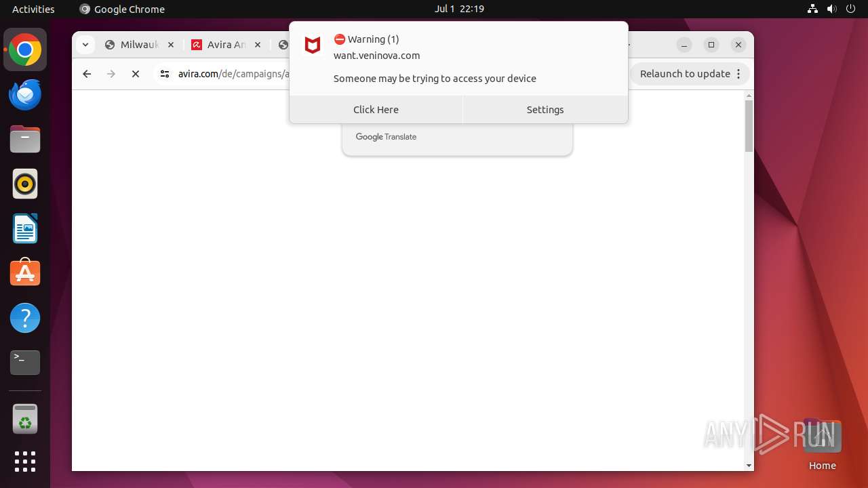
Task: Open Trash from dock
Action: 25,419
